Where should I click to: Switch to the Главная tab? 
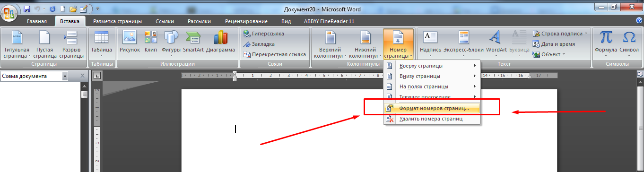click(x=37, y=21)
